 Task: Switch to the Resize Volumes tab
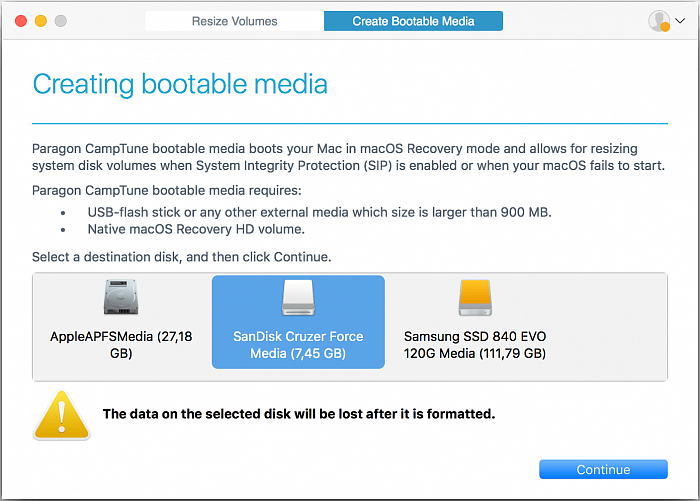click(x=235, y=21)
